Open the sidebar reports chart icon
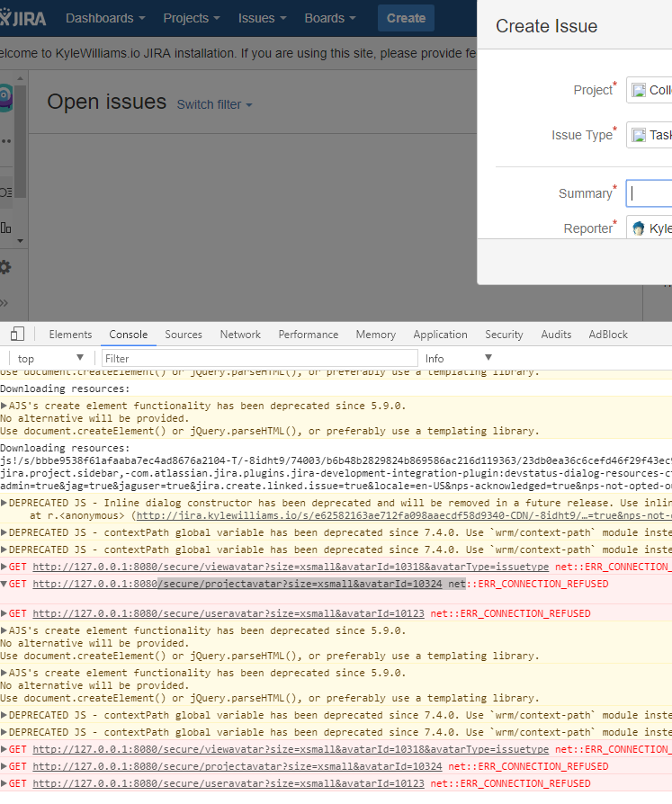The width and height of the screenshot is (672, 804). click(5, 228)
